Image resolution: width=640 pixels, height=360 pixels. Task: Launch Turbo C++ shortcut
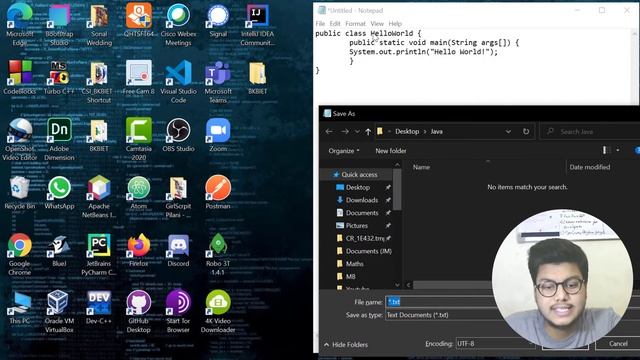click(x=59, y=78)
